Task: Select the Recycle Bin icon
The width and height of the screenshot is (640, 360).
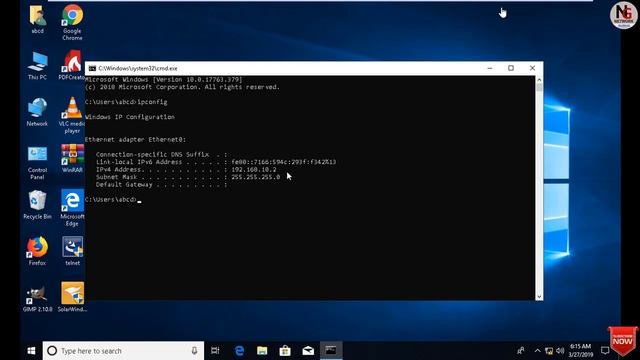Action: 37,205
